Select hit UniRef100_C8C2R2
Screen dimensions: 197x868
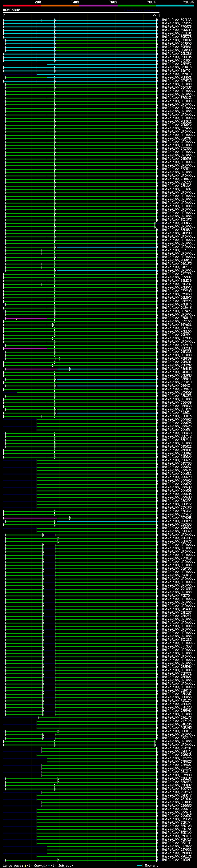pyautogui.click(x=177, y=501)
